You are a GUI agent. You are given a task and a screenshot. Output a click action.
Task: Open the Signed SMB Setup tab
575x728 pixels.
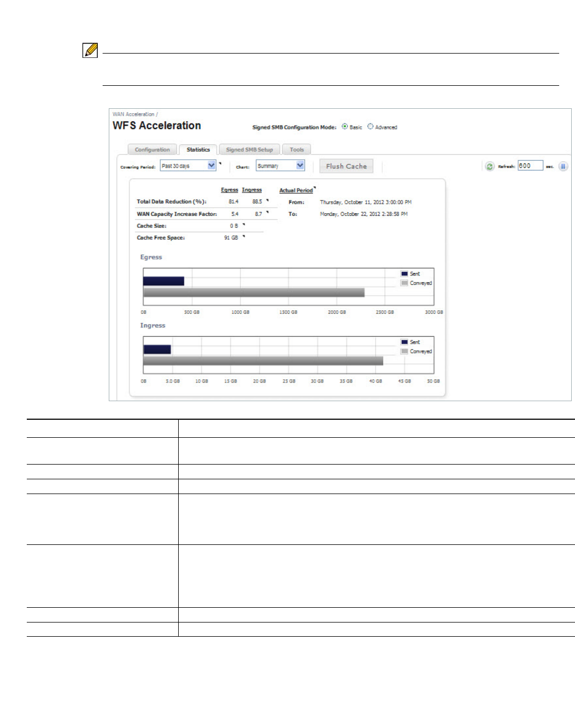click(x=249, y=149)
